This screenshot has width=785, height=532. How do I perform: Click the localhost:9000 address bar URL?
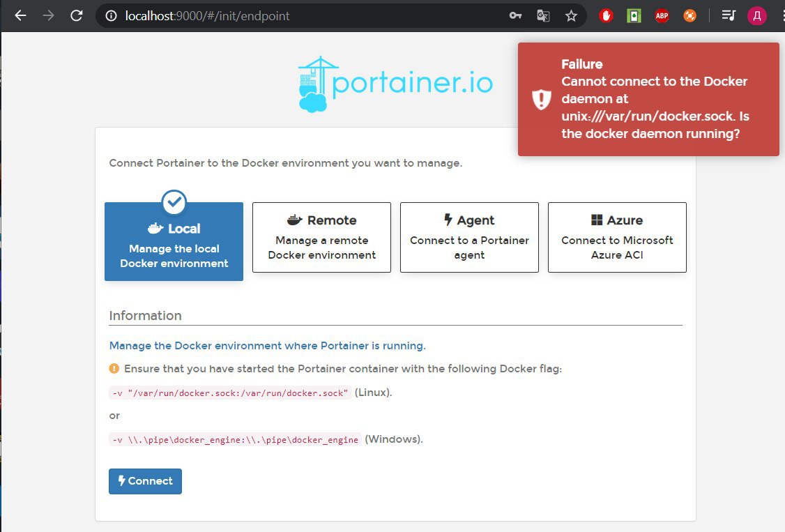207,16
